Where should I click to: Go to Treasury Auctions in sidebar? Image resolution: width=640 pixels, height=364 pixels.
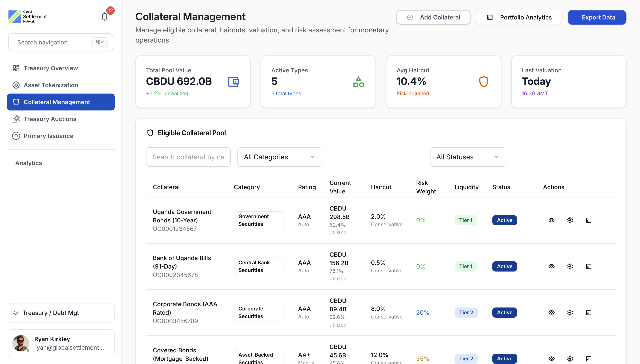pyautogui.click(x=50, y=119)
